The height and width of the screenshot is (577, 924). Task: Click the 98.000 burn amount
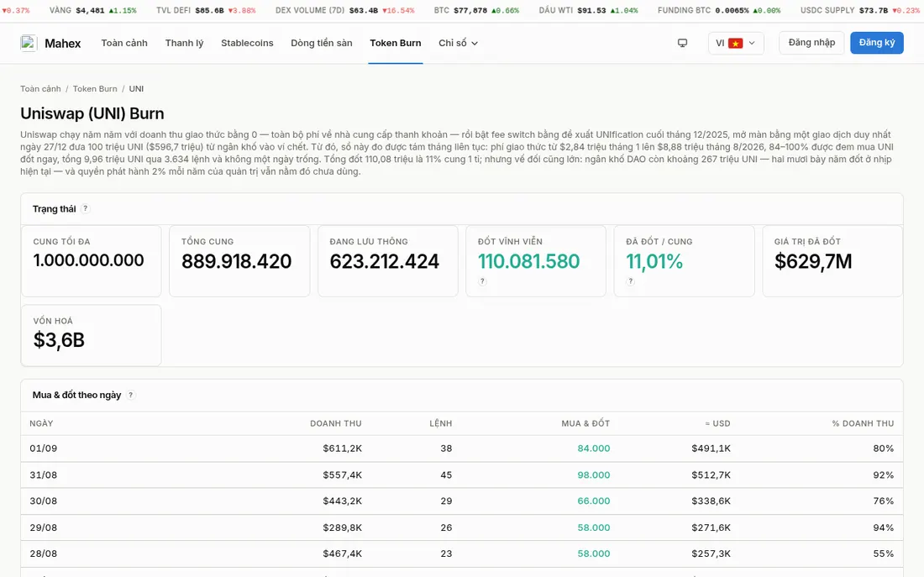pyautogui.click(x=593, y=475)
